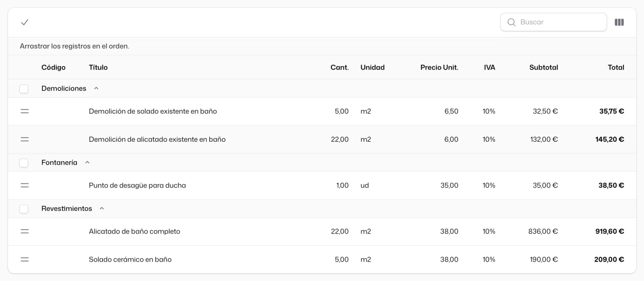Open the column toggle icon next to search
This screenshot has height=281, width=644.
coord(619,22)
